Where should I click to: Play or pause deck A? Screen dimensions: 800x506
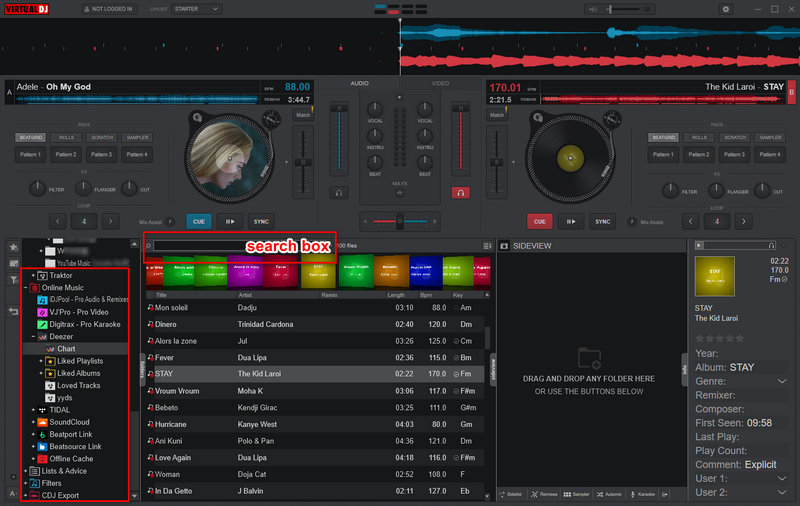tap(230, 222)
